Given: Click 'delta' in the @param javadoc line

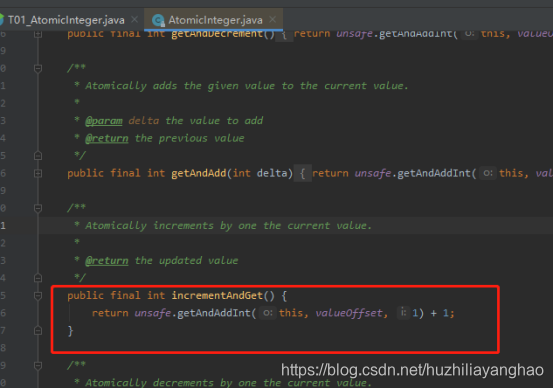Looking at the screenshot, I should pyautogui.click(x=143, y=121).
